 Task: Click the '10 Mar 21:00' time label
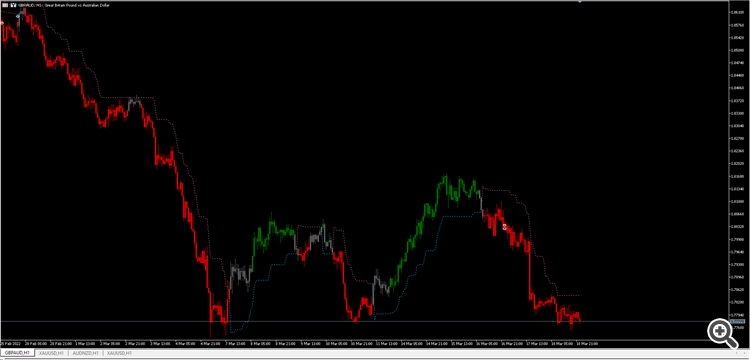click(362, 344)
